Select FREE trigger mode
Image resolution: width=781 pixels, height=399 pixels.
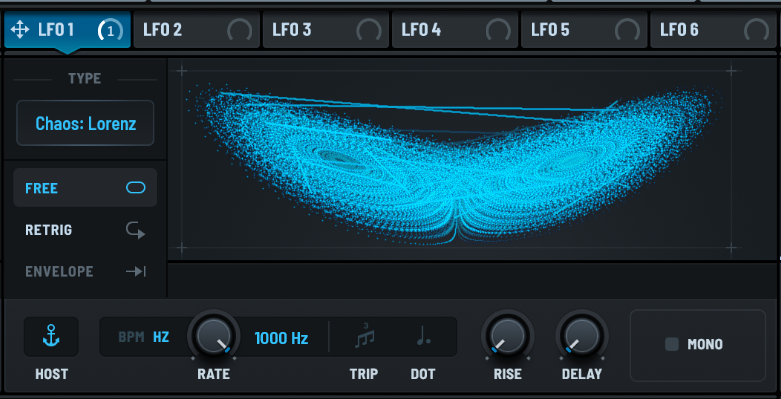pyautogui.click(x=85, y=188)
